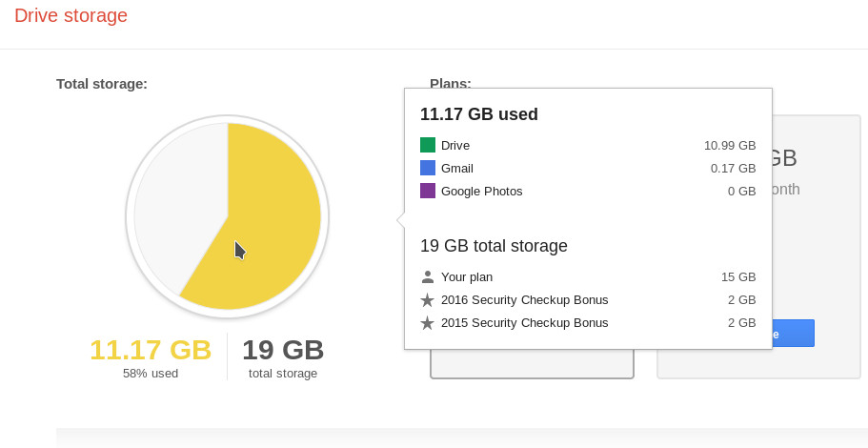Click the blue upgrade button on plan card
The height and width of the screenshot is (448, 868).
point(794,334)
